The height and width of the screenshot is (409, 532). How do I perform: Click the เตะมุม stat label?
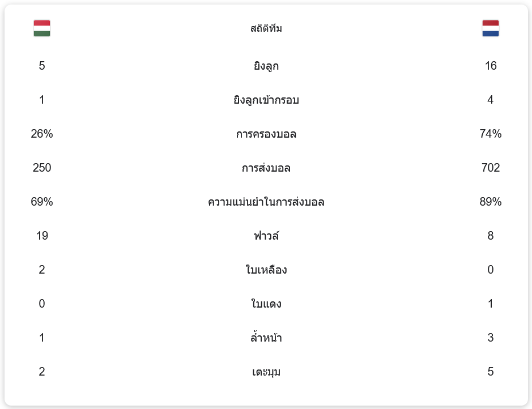pyautogui.click(x=266, y=372)
